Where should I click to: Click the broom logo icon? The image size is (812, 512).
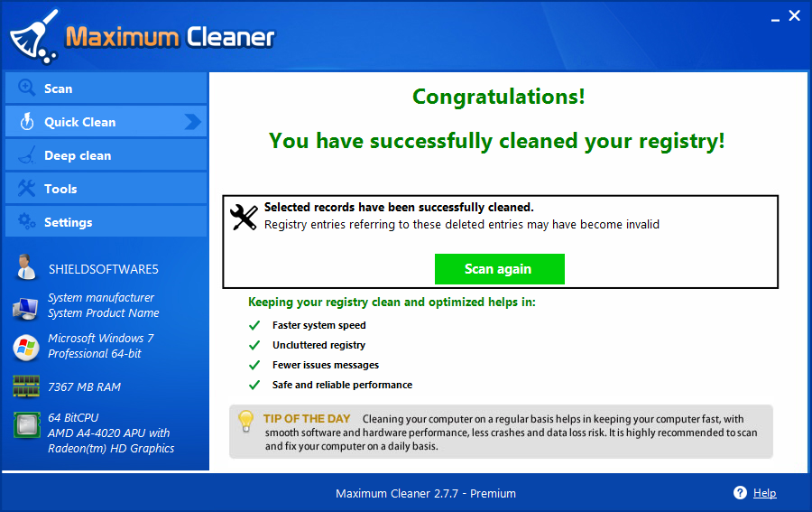[x=34, y=36]
